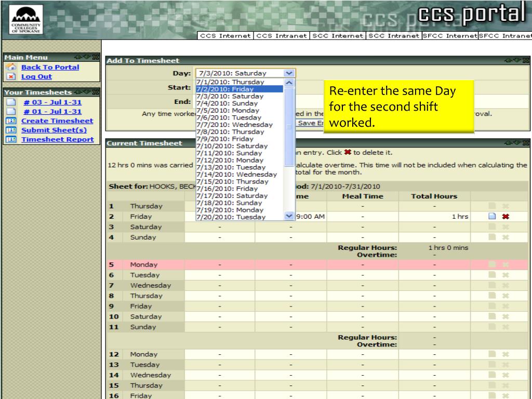Click the Log Out link

click(37, 77)
